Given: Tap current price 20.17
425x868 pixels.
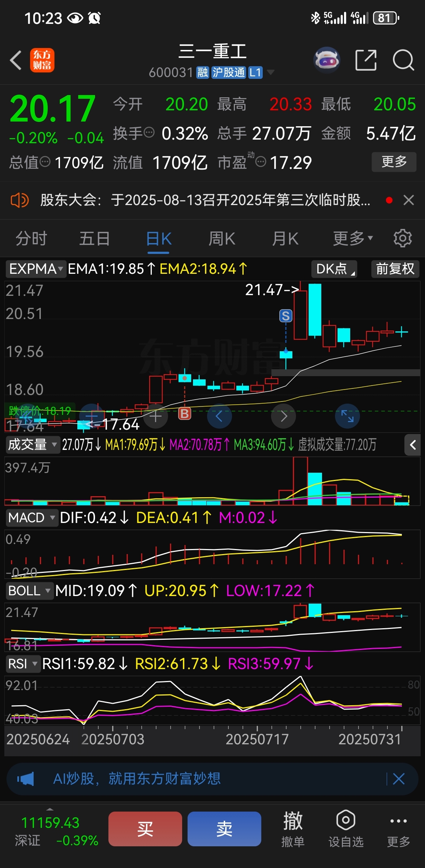Looking at the screenshot, I should point(52,109).
